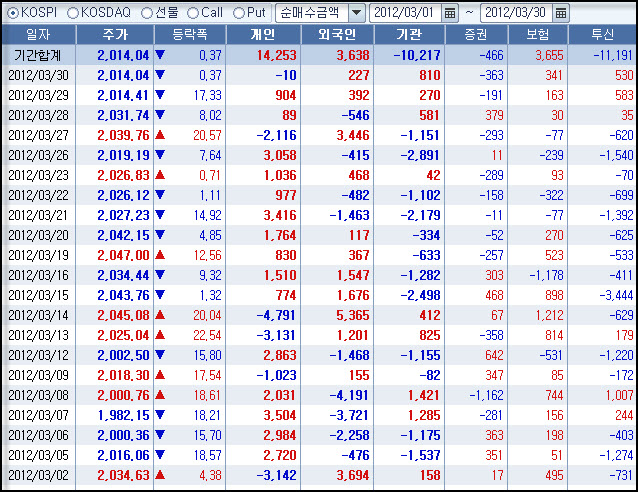Screen dimensions: 638x492
Task: Select date cell 2012/03/13
Action: tap(38, 335)
